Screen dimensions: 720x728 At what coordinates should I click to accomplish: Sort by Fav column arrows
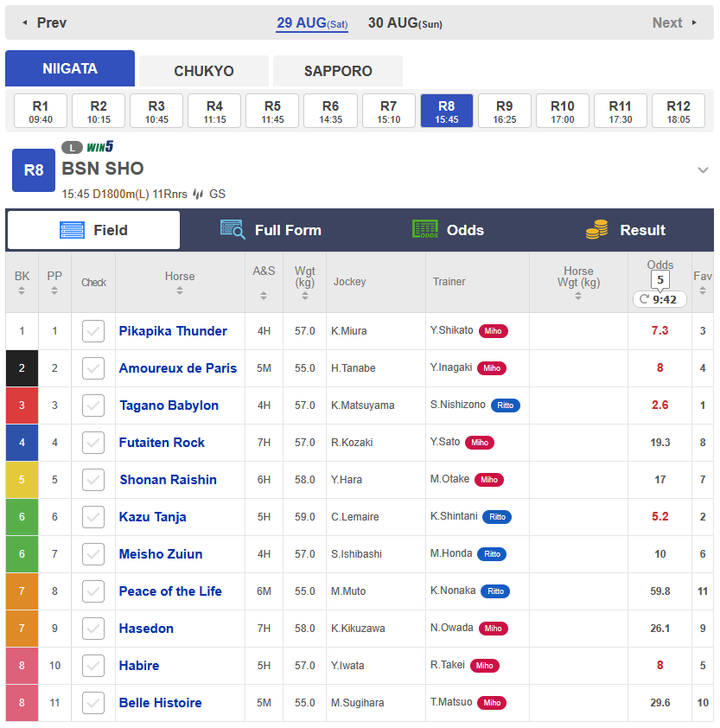[x=703, y=291]
